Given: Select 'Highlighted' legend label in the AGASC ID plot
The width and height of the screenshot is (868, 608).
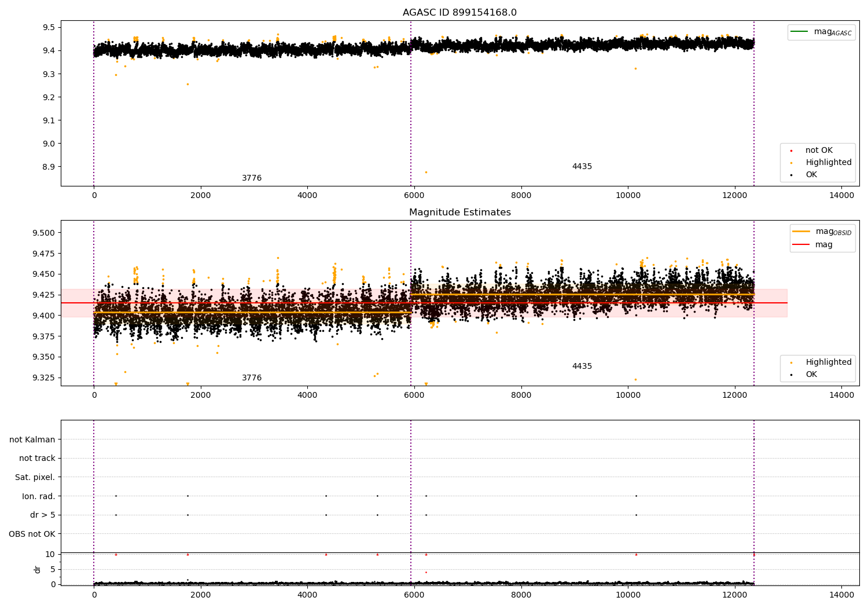Looking at the screenshot, I should click(829, 163).
